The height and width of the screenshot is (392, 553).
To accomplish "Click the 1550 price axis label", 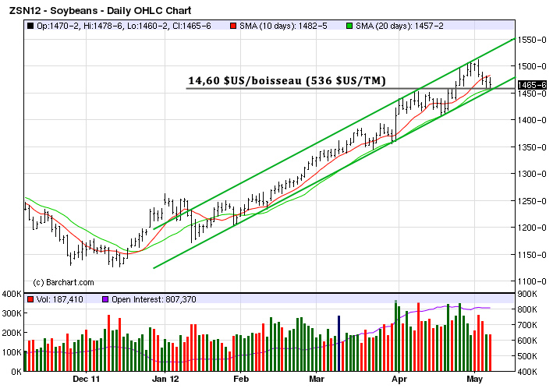I will [531, 39].
